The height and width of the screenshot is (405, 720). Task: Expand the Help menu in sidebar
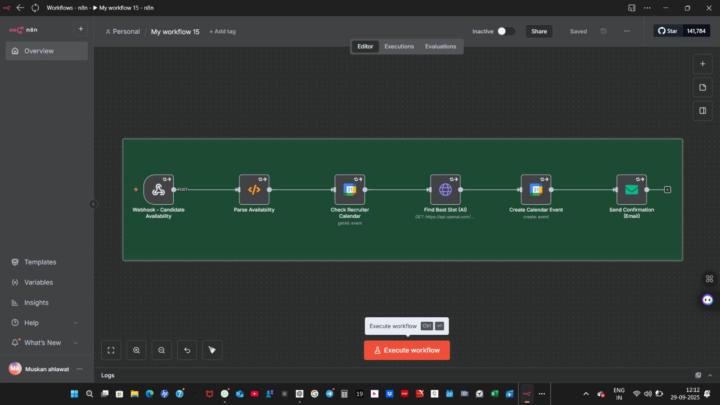(46, 323)
